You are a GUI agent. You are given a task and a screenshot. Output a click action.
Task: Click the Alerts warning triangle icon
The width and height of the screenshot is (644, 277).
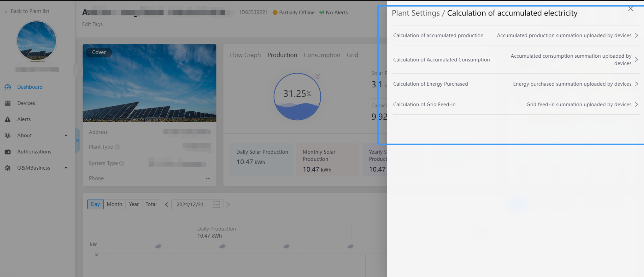click(x=8, y=120)
